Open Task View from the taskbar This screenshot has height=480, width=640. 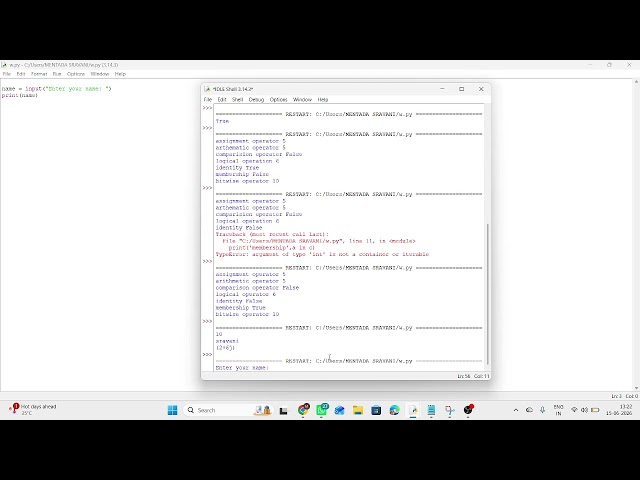click(283, 410)
